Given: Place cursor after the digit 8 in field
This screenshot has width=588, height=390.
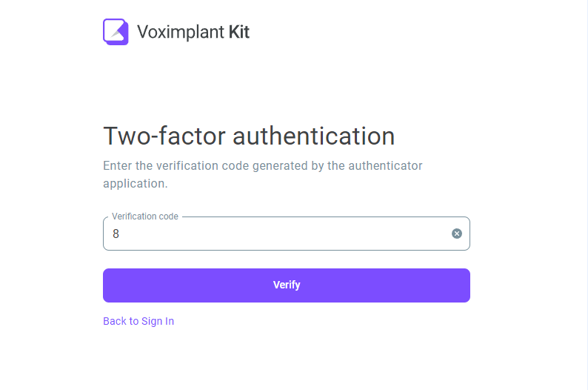Looking at the screenshot, I should pos(120,234).
